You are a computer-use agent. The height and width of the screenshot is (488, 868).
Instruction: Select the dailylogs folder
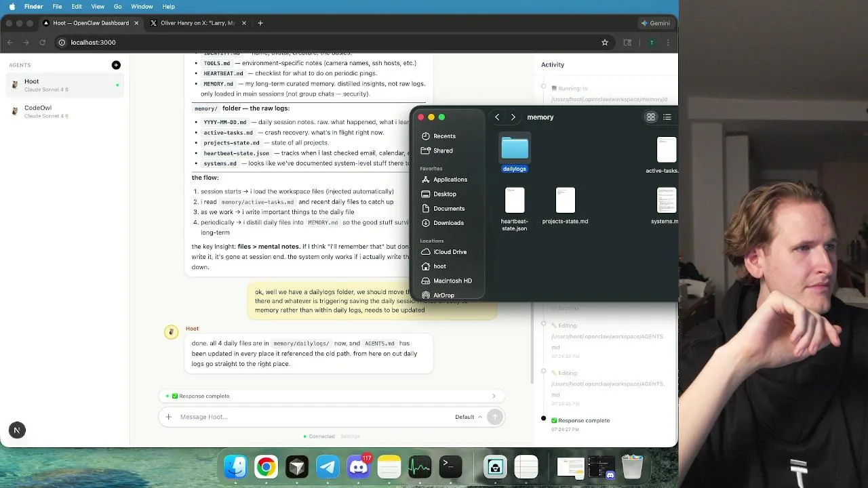coord(515,154)
